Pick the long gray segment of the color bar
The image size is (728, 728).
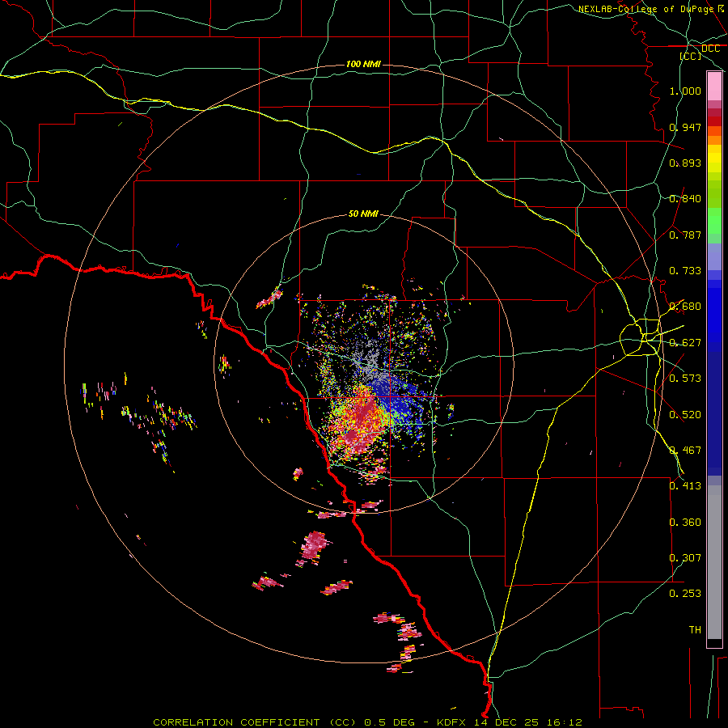pyautogui.click(x=714, y=562)
